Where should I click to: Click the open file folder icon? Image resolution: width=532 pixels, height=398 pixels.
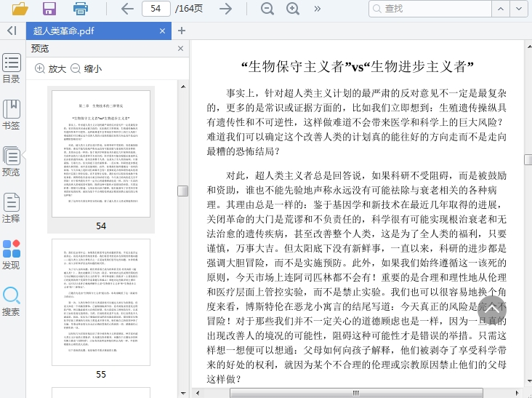coord(20,9)
